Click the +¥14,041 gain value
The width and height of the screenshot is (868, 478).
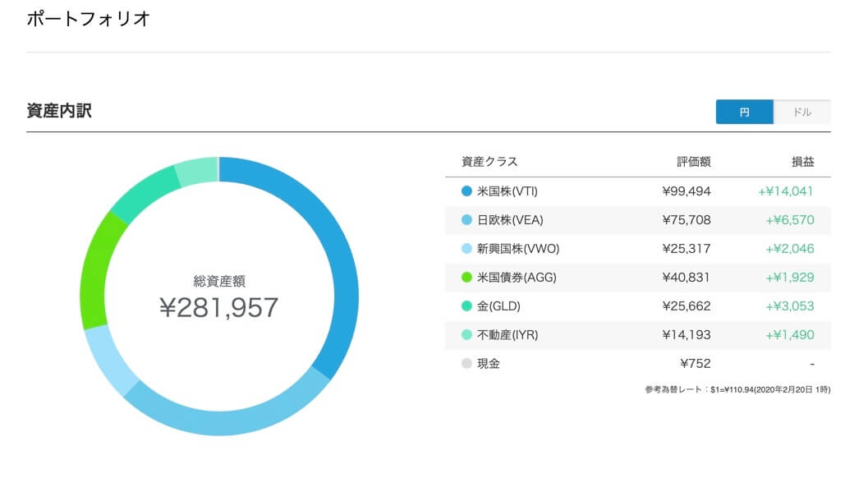786,191
